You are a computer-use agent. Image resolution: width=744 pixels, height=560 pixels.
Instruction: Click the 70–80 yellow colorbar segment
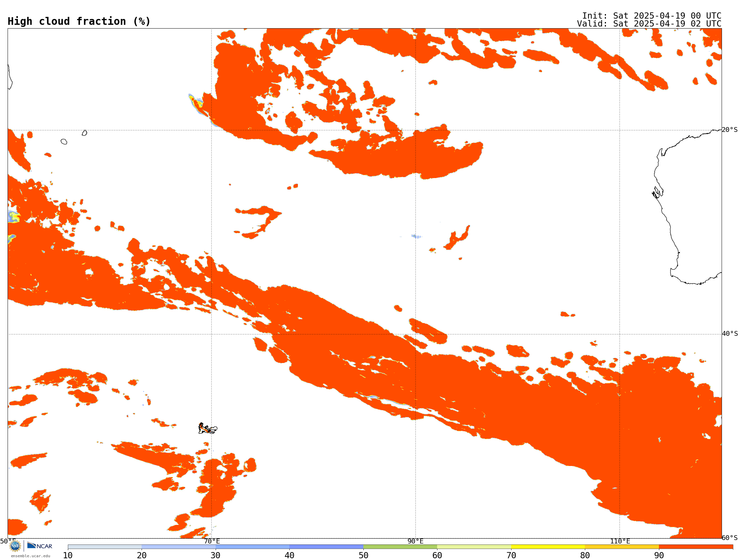point(548,547)
